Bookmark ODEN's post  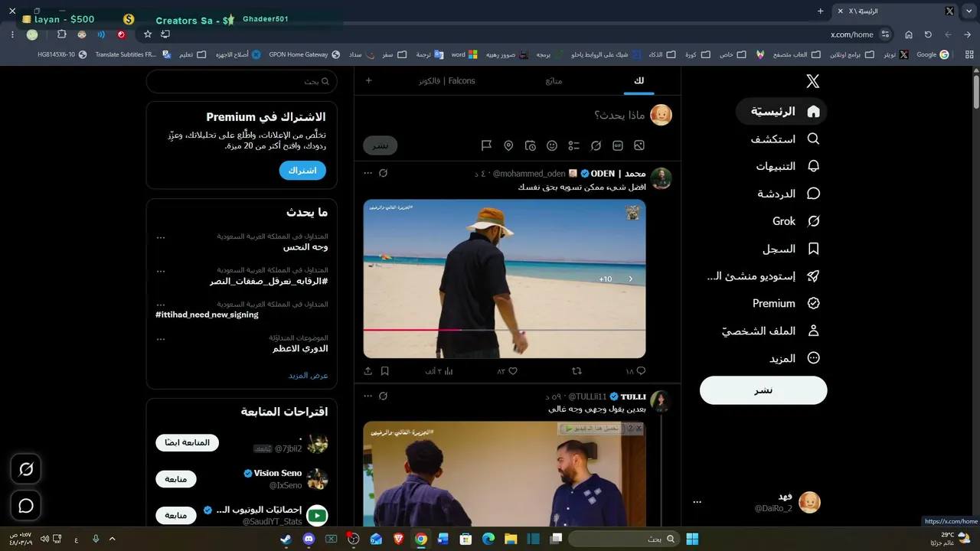coord(385,371)
